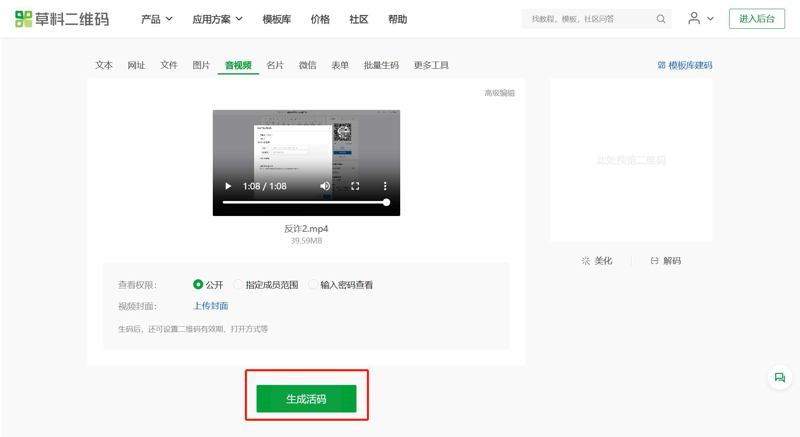Switch to the 微信 tab
800x437 pixels.
click(x=307, y=65)
